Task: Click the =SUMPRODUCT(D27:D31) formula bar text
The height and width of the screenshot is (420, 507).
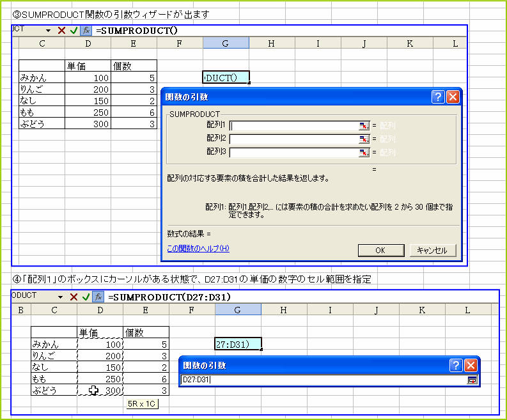Action: pyautogui.click(x=169, y=297)
